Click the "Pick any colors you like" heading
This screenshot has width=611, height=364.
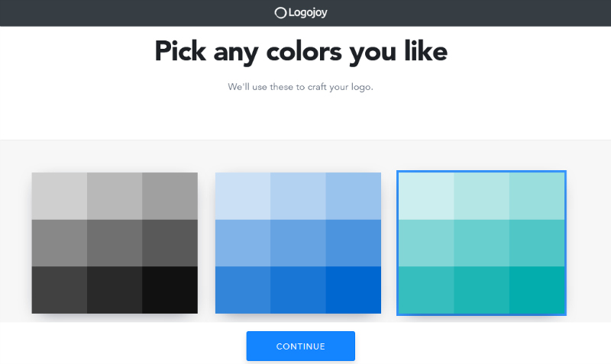pyautogui.click(x=300, y=52)
